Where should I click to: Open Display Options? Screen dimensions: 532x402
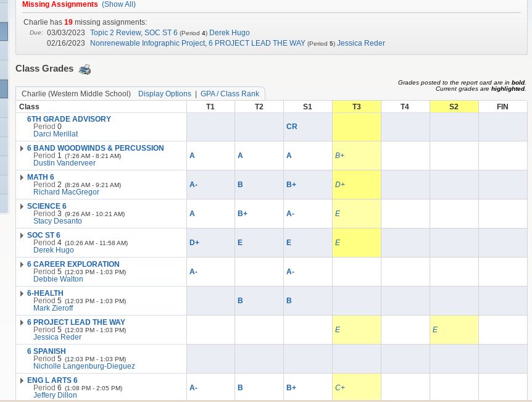pos(164,94)
